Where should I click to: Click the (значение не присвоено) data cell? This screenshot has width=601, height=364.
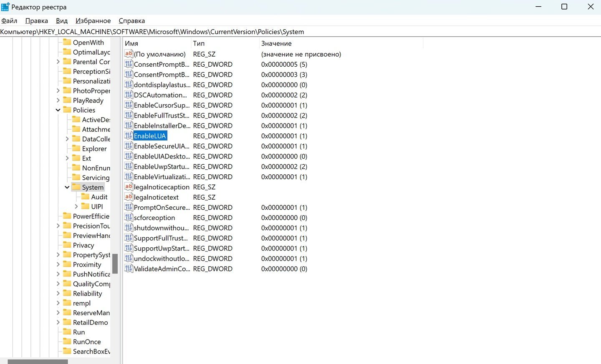tap(301, 54)
